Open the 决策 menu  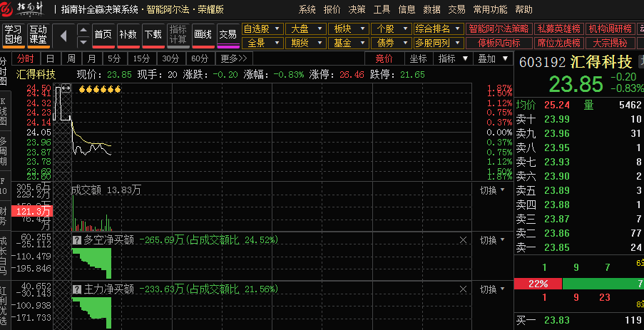pyautogui.click(x=357, y=9)
